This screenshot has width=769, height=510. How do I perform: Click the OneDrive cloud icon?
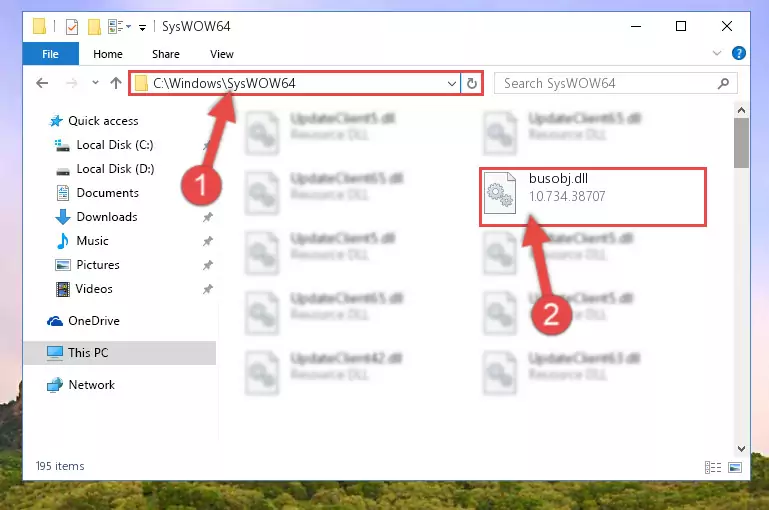(55, 321)
